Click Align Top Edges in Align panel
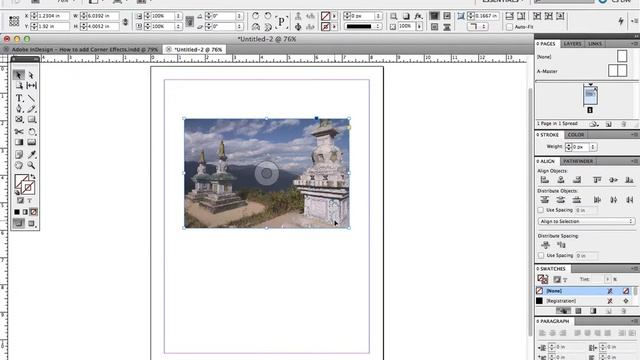The height and width of the screenshot is (360, 640). tap(597, 180)
